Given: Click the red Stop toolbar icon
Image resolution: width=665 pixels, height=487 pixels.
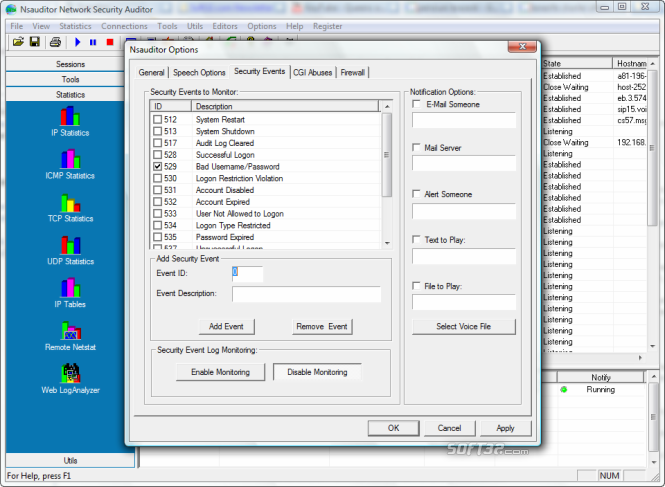Looking at the screenshot, I should pyautogui.click(x=110, y=42).
